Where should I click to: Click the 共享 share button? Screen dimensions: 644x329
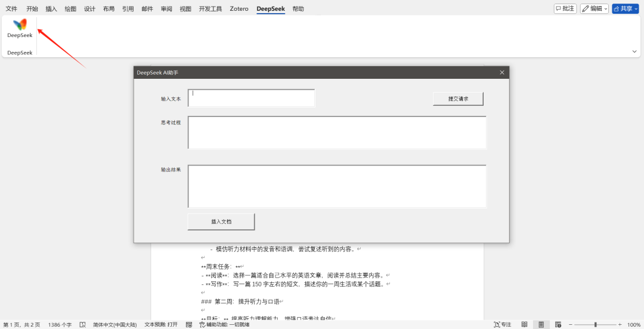[x=625, y=8]
